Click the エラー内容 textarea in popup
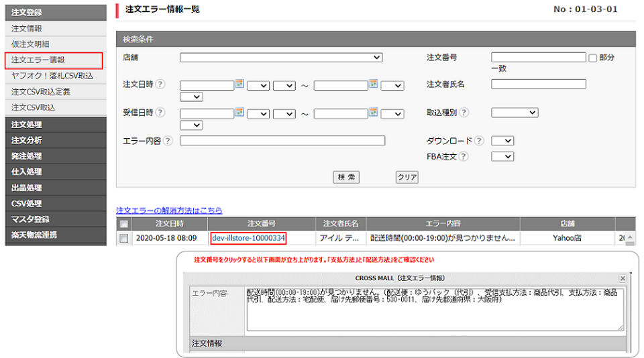The height and width of the screenshot is (358, 644). coord(435,309)
